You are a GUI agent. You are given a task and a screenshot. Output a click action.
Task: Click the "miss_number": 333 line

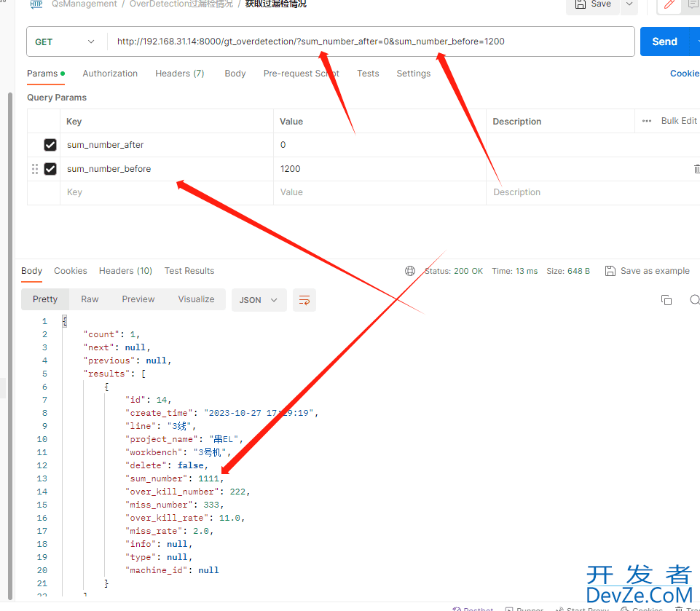[x=175, y=505]
